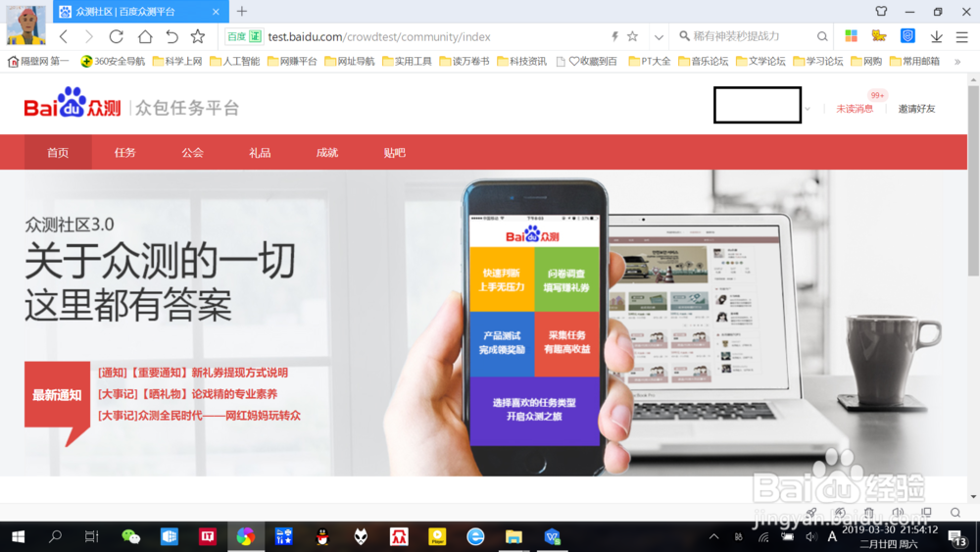Expand the address bar dropdown chevron
The width and height of the screenshot is (980, 552).
(659, 37)
